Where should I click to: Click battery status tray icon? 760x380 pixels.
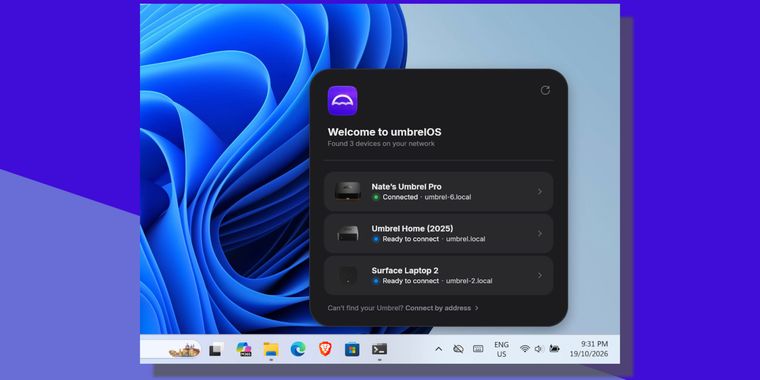tap(554, 348)
